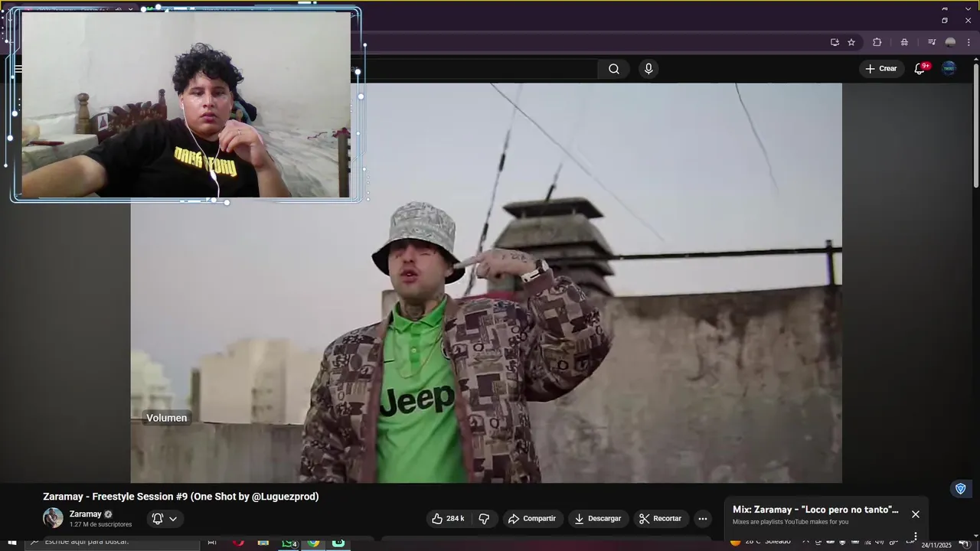Open the taskbar date 24/11/2025 clock
980x551 pixels.
(936, 544)
